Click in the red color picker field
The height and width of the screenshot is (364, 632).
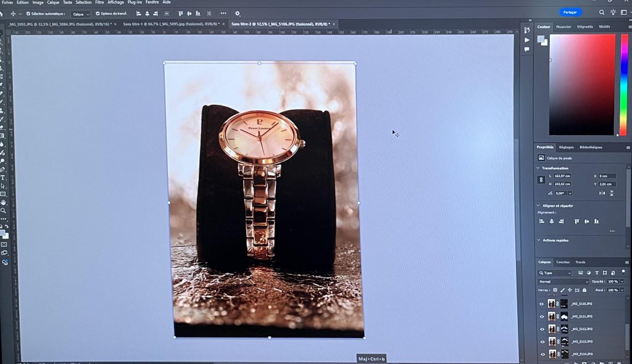pos(582,83)
